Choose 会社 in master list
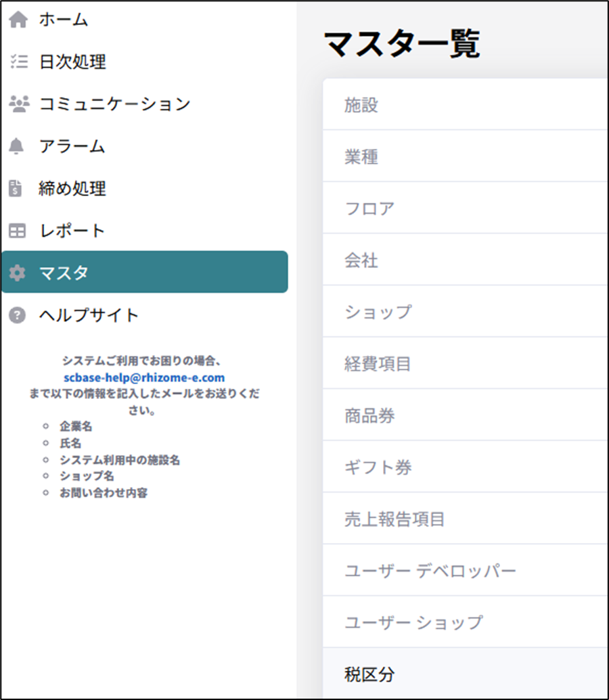Viewport: 609px width, 700px height. (361, 260)
